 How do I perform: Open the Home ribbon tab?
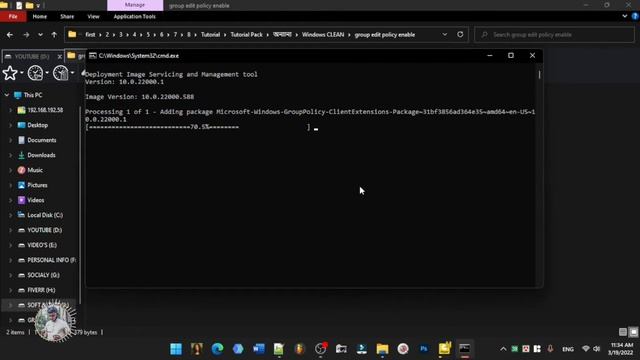point(40,16)
